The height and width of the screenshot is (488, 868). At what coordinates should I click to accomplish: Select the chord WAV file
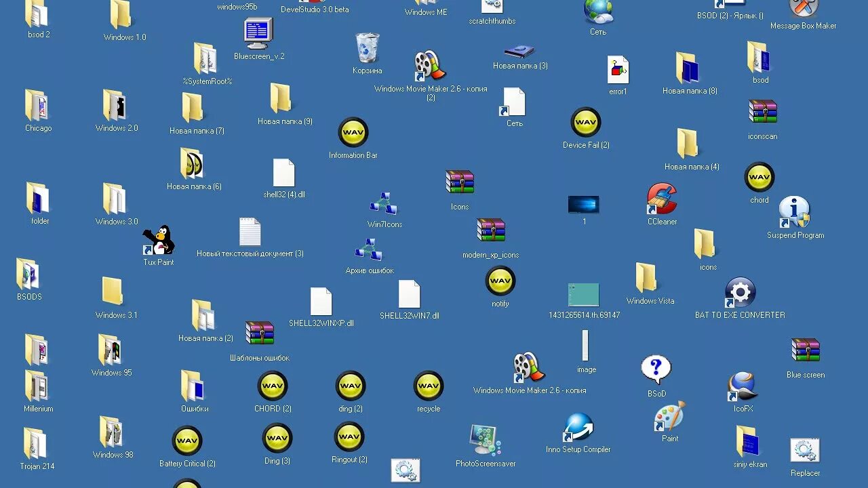tap(759, 178)
